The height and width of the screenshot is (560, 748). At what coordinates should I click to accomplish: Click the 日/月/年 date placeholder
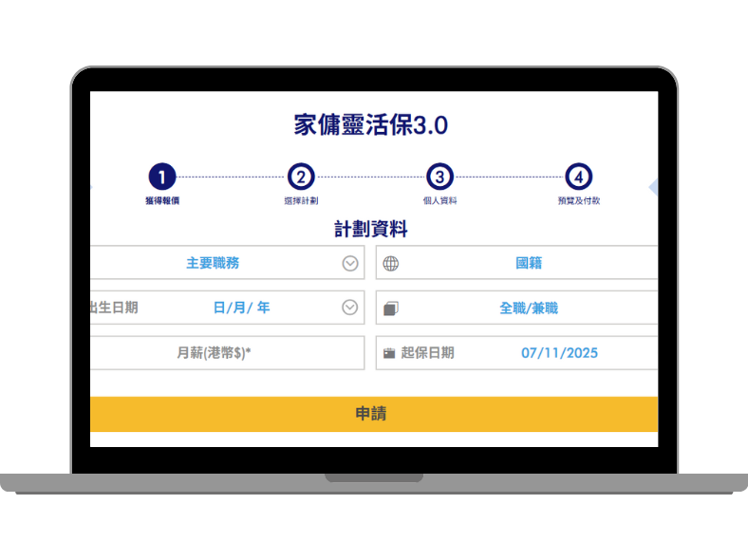click(x=241, y=308)
